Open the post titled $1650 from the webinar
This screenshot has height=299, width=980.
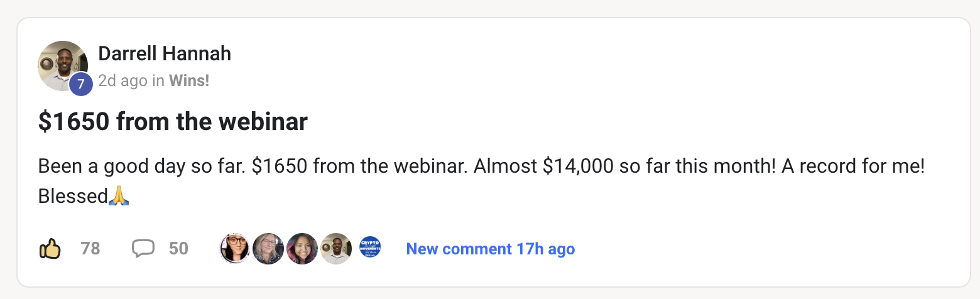173,122
